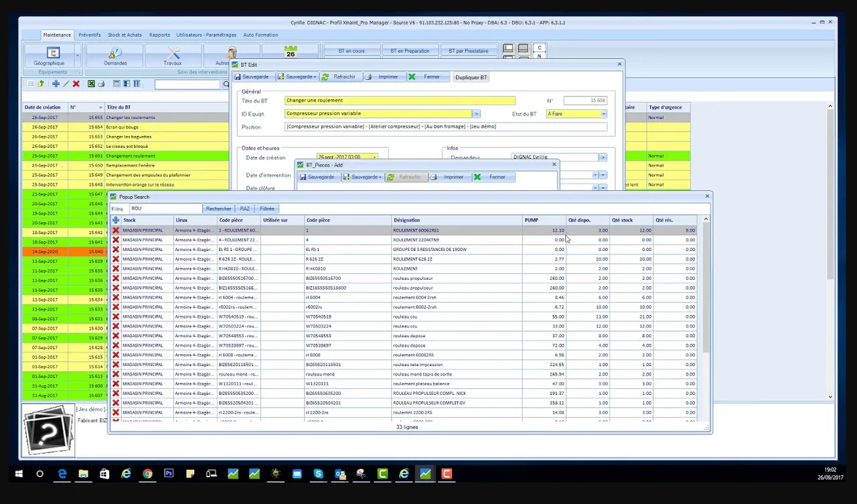Open the Géographique equipment view
Screen dimensions: 857x504
click(49, 56)
